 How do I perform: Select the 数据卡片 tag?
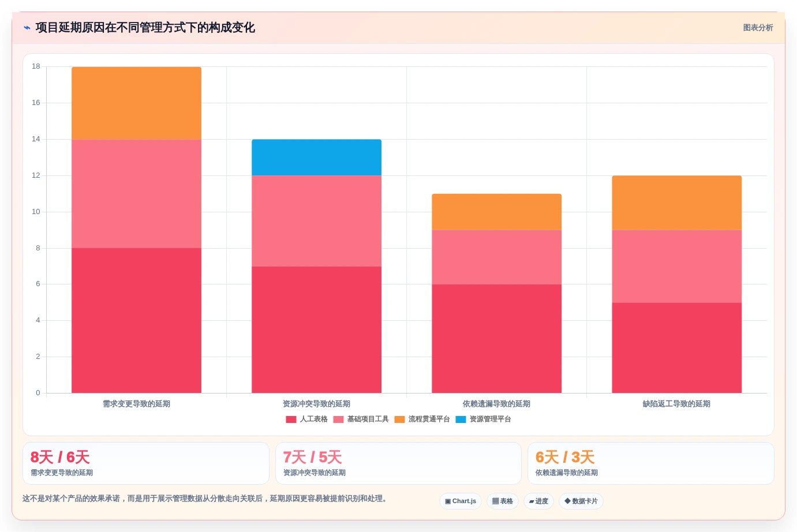click(x=581, y=501)
